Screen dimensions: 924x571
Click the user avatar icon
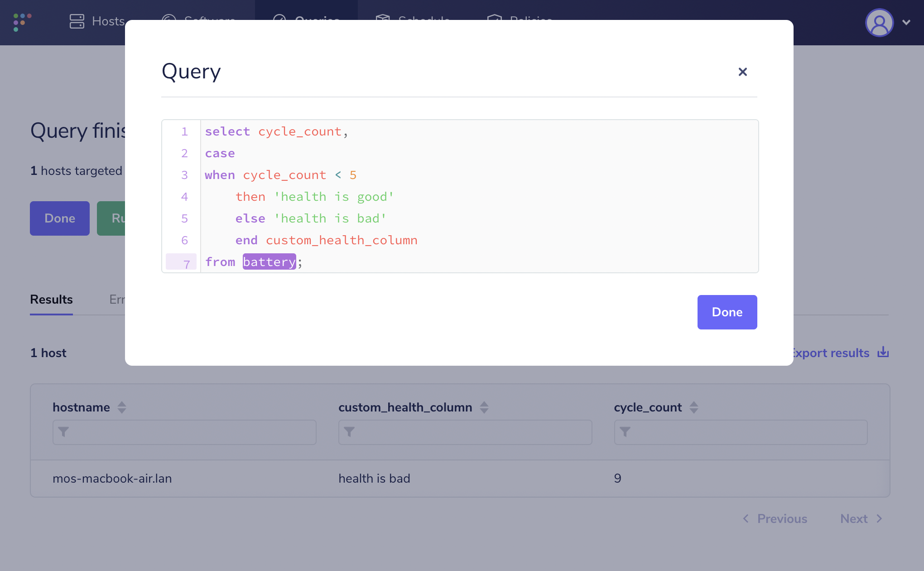point(879,22)
